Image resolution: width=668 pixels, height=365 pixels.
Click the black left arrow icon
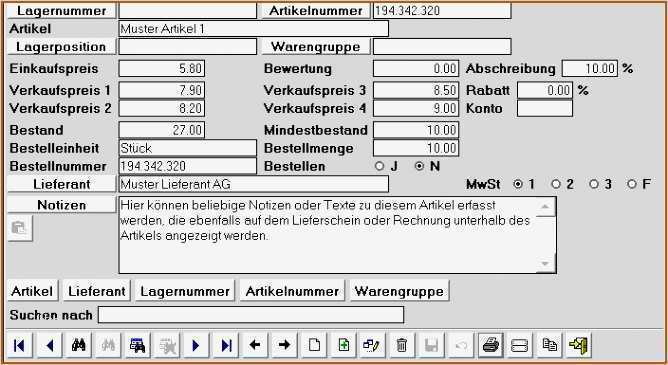point(255,345)
